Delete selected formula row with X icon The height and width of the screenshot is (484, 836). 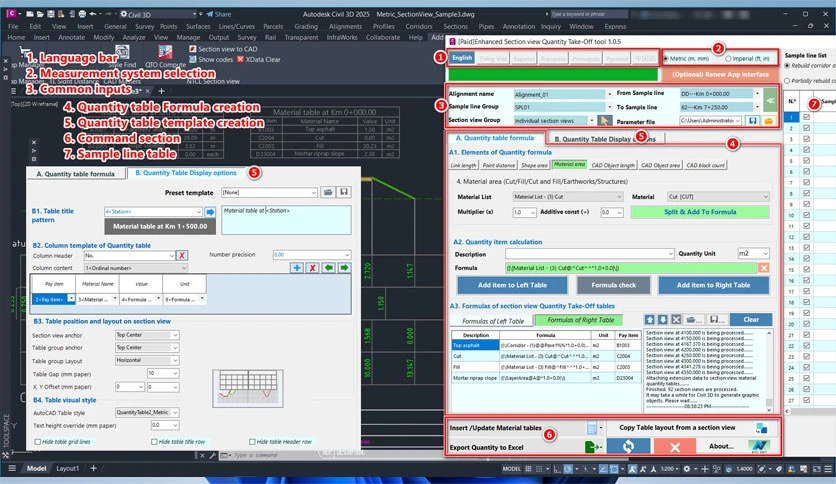[676, 319]
